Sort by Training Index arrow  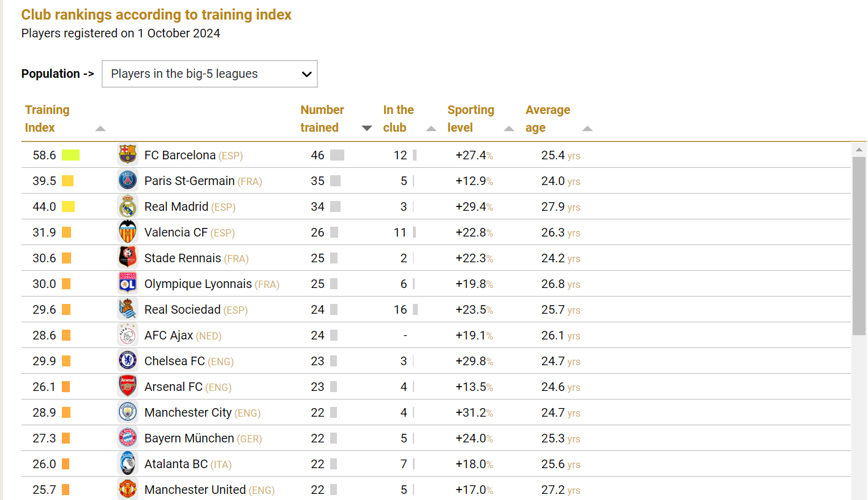point(100,128)
